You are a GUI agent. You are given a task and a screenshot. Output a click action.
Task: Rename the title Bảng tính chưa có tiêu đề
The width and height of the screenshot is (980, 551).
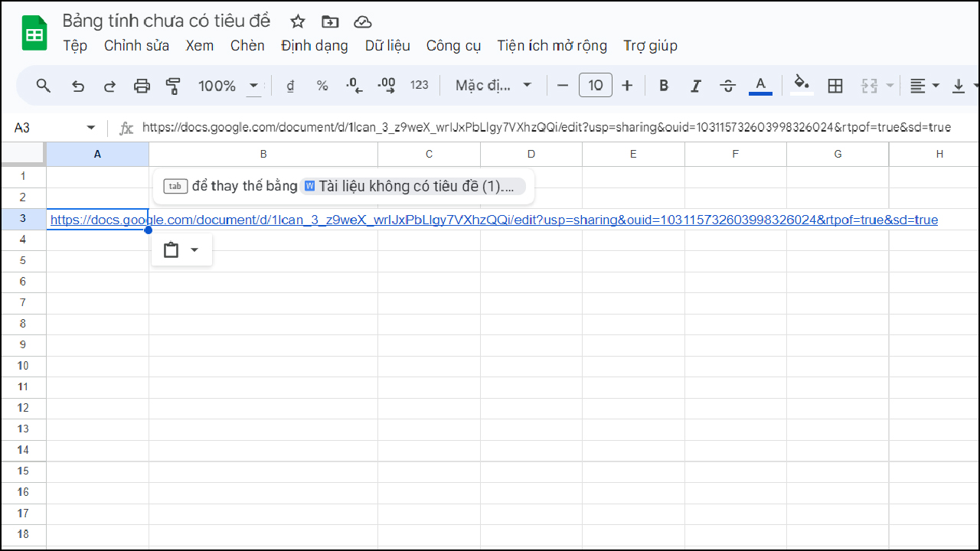pyautogui.click(x=166, y=21)
